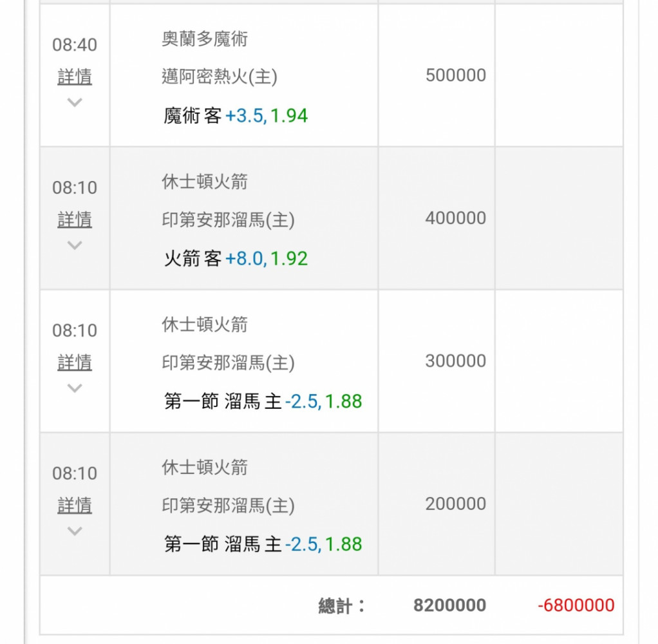Expand chevron in the 300000 bet row
The width and height of the screenshot is (658, 644).
coord(75,388)
